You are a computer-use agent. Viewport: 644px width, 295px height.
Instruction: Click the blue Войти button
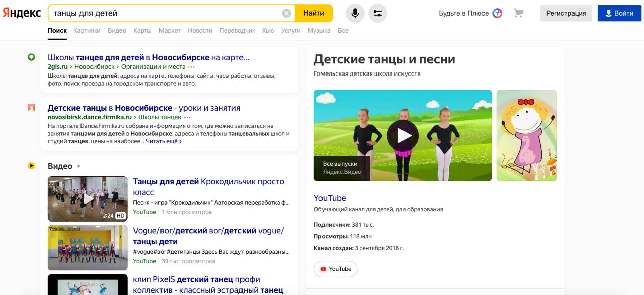[619, 13]
